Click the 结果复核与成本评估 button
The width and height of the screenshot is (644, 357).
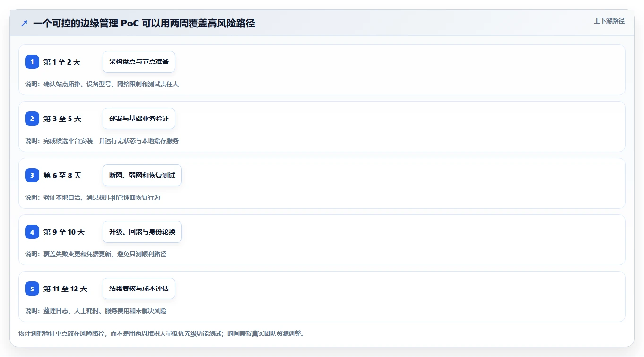139,289
